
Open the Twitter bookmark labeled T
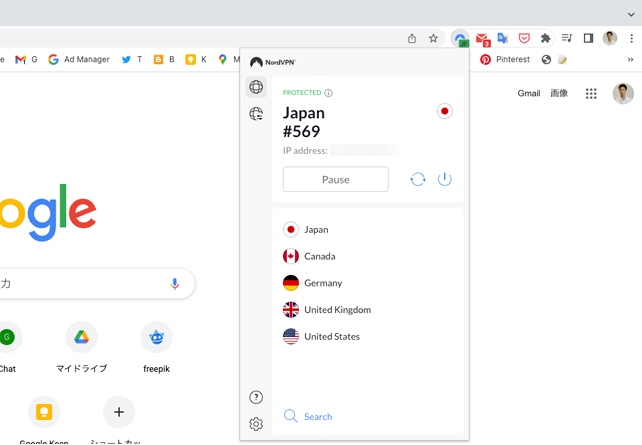click(131, 60)
